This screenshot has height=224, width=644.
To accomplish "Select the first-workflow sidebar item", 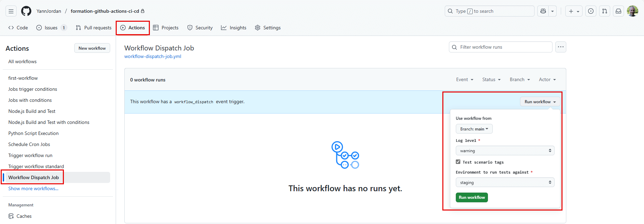I will pyautogui.click(x=23, y=78).
